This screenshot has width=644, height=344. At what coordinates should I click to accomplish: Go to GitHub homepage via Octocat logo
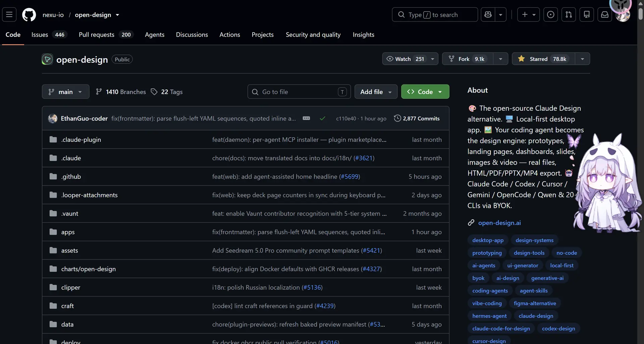29,15
